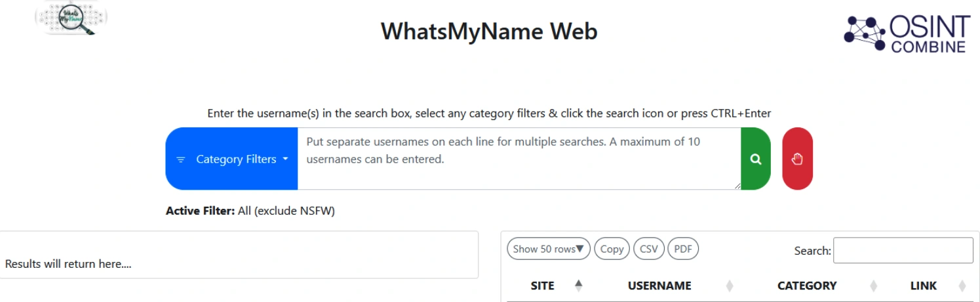Open the OSINT Combine logo link

pos(908,34)
